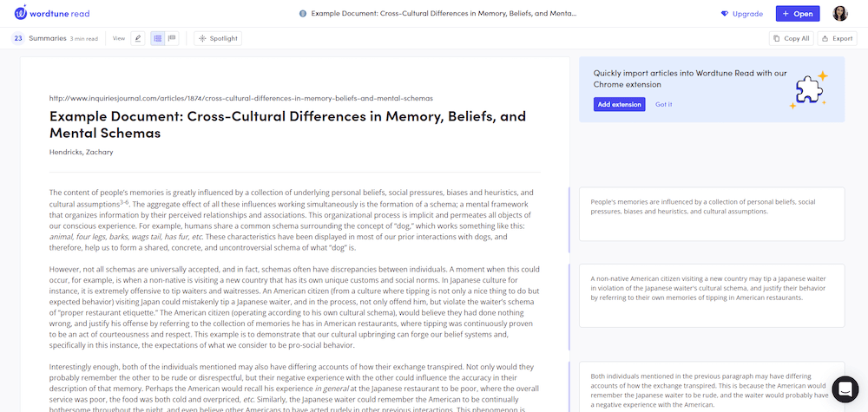Switch to the notes comment view
The width and height of the screenshot is (868, 412).
pyautogui.click(x=172, y=38)
